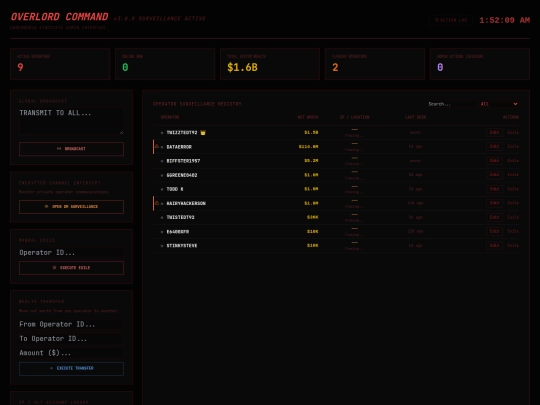Image resolution: width=540 pixels, height=405 pixels.
Task: Exile operator GGREENE0402
Action: click(513, 175)
